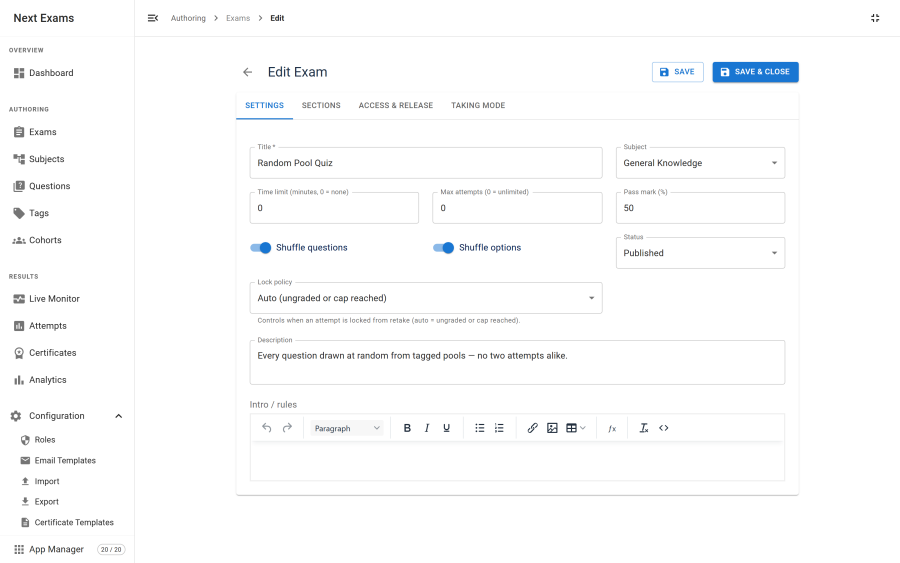This screenshot has width=900, height=563.
Task: Go to Exams breadcrumb
Action: [238, 18]
